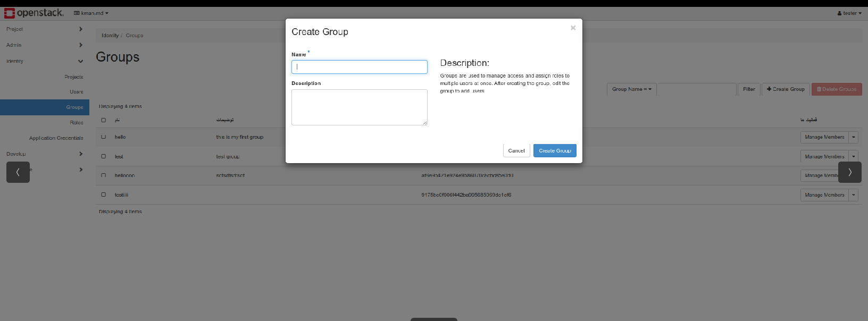Check the box for the hello group
This screenshot has height=321, width=868.
pos(103,137)
